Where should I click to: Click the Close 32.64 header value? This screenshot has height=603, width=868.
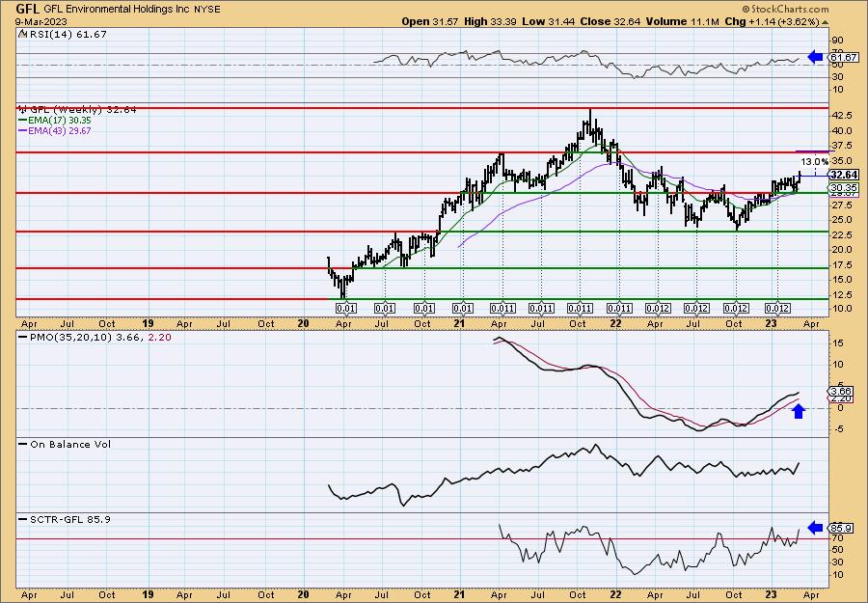coord(610,21)
